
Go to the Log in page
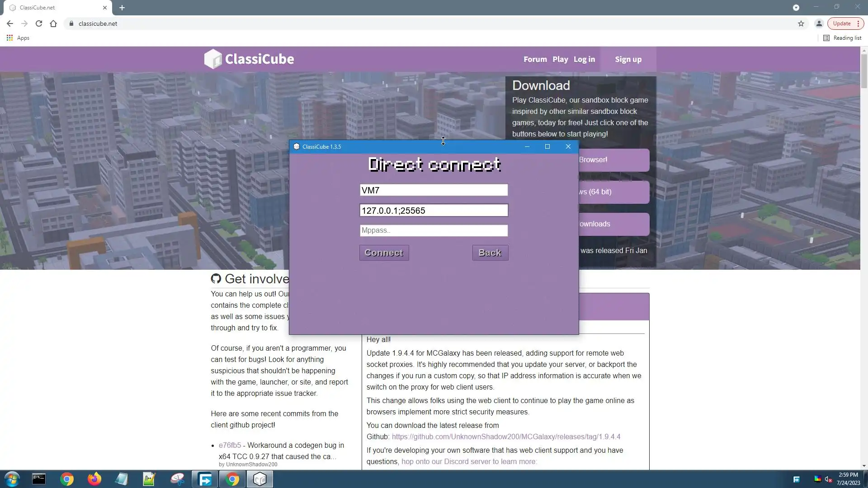(584, 59)
